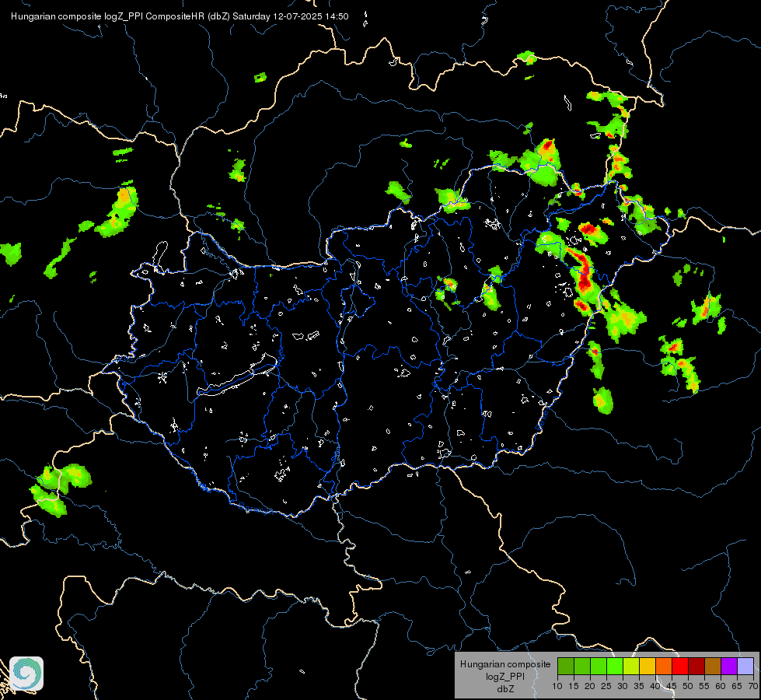Select the 35–40 dBZ yellow swatch
This screenshot has width=761, height=700.
648,666
